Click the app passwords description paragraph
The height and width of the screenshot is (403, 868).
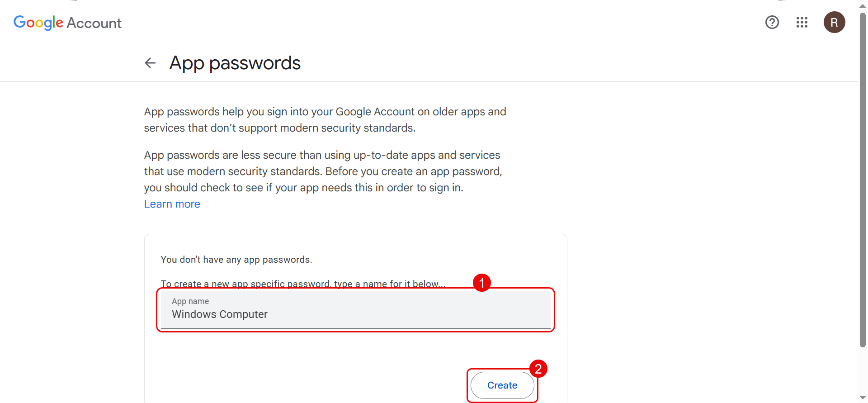pyautogui.click(x=325, y=120)
